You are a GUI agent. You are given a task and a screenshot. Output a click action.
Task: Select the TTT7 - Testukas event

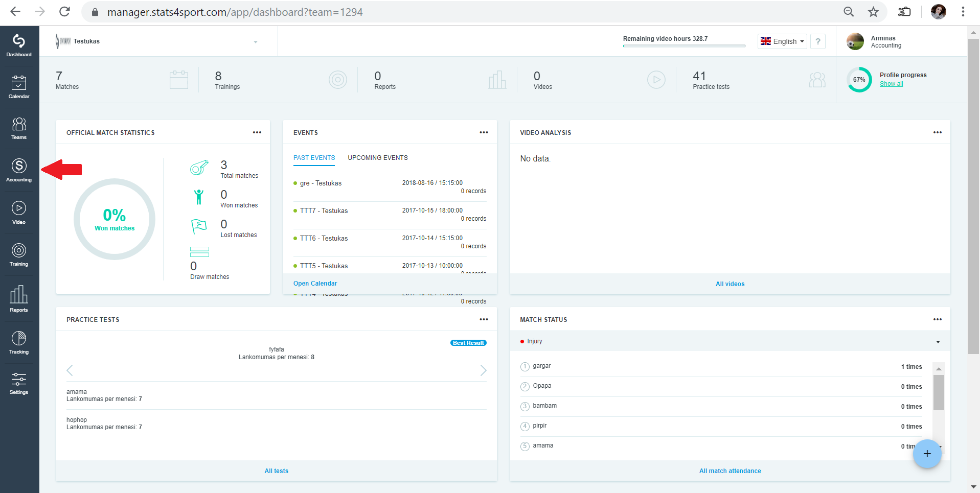(x=390, y=214)
